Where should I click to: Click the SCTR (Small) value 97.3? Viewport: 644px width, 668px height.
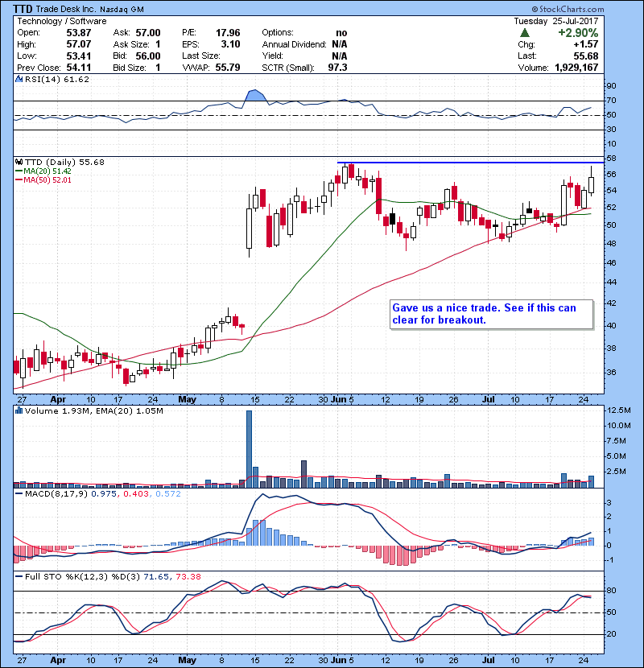(x=337, y=68)
